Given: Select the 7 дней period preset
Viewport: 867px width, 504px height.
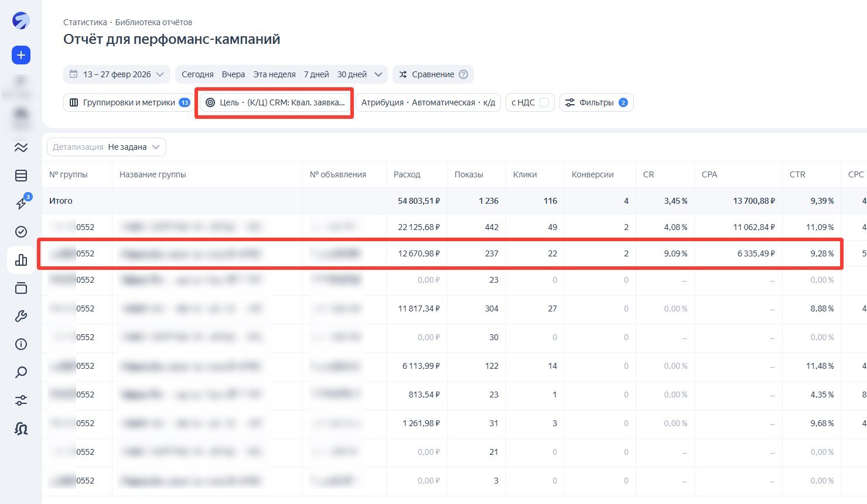Looking at the screenshot, I should click(316, 74).
